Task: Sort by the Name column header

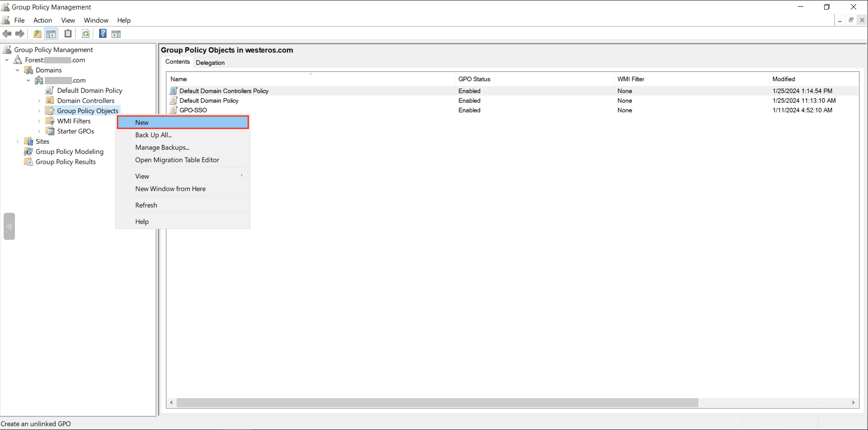Action: tap(310, 79)
